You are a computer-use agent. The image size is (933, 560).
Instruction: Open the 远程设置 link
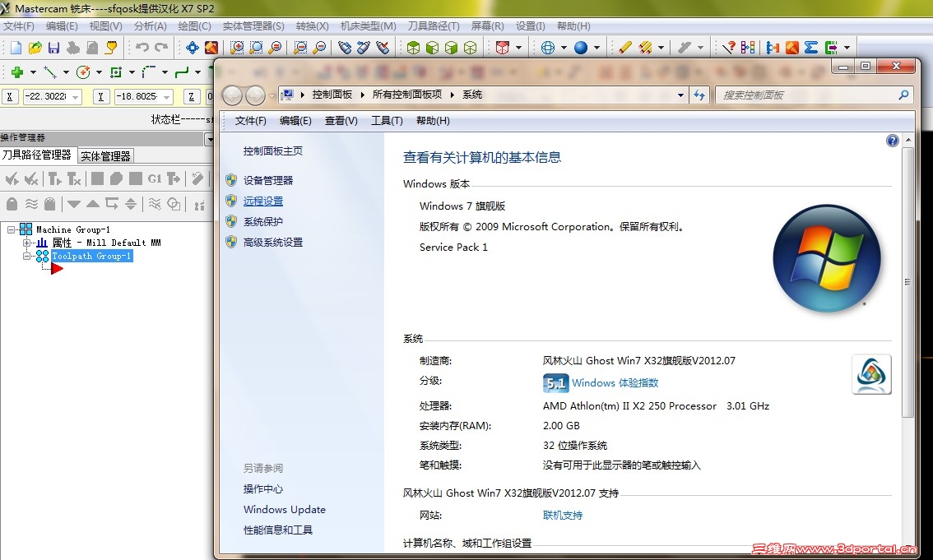coord(263,201)
